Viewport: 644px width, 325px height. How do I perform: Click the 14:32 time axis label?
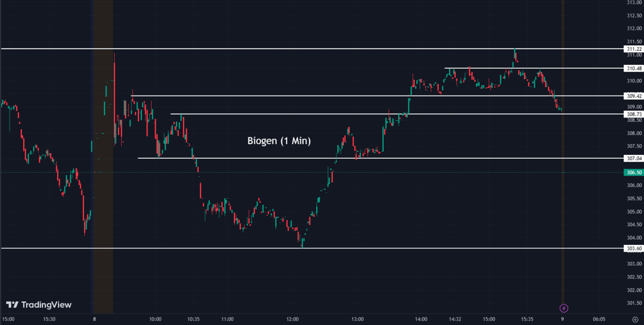pyautogui.click(x=455, y=319)
